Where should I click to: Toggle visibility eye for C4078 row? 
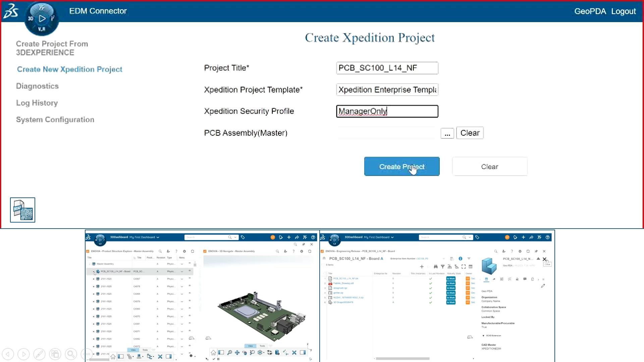190,286
